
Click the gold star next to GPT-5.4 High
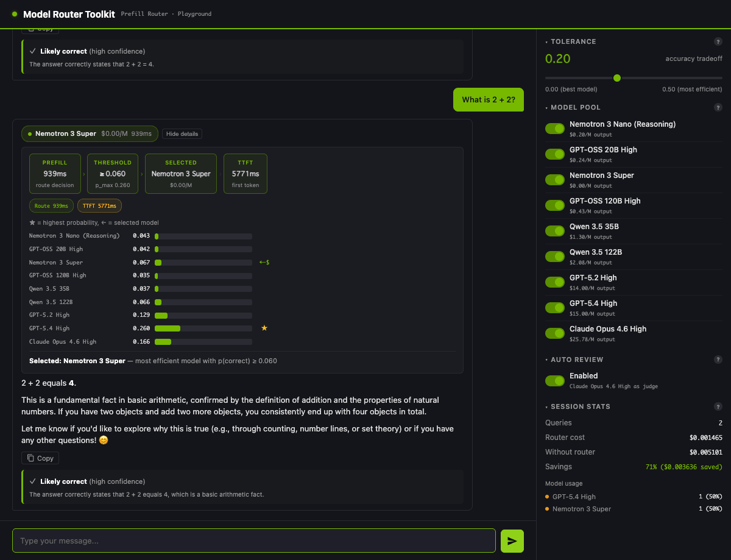(264, 328)
